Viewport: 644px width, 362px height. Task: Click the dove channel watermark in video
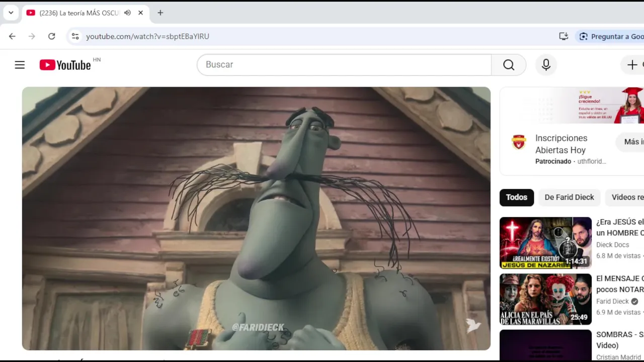(x=473, y=325)
